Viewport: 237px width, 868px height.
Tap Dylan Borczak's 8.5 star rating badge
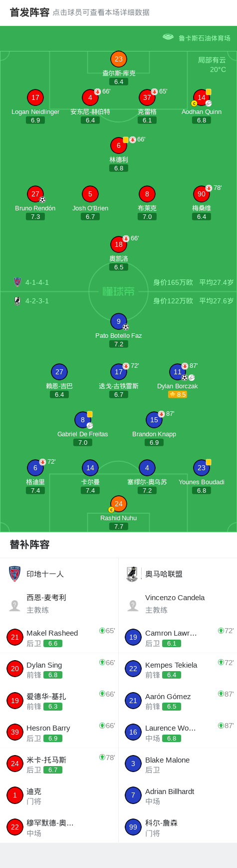pyautogui.click(x=178, y=394)
